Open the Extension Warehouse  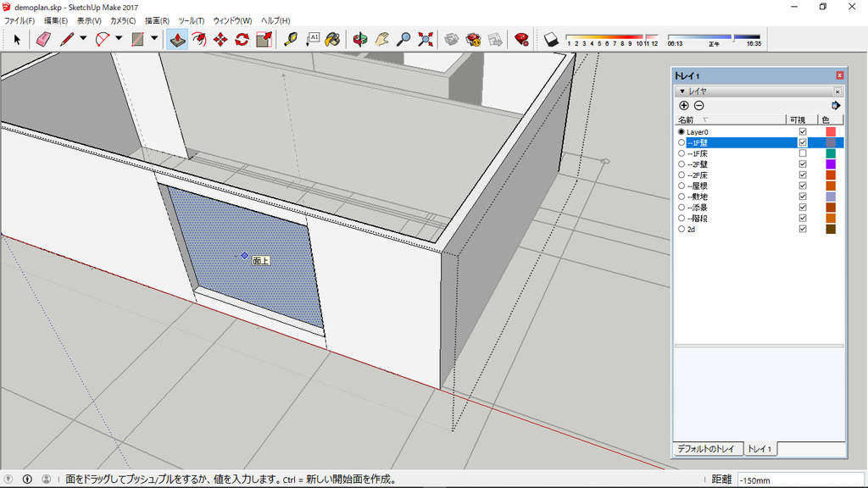[x=473, y=39]
